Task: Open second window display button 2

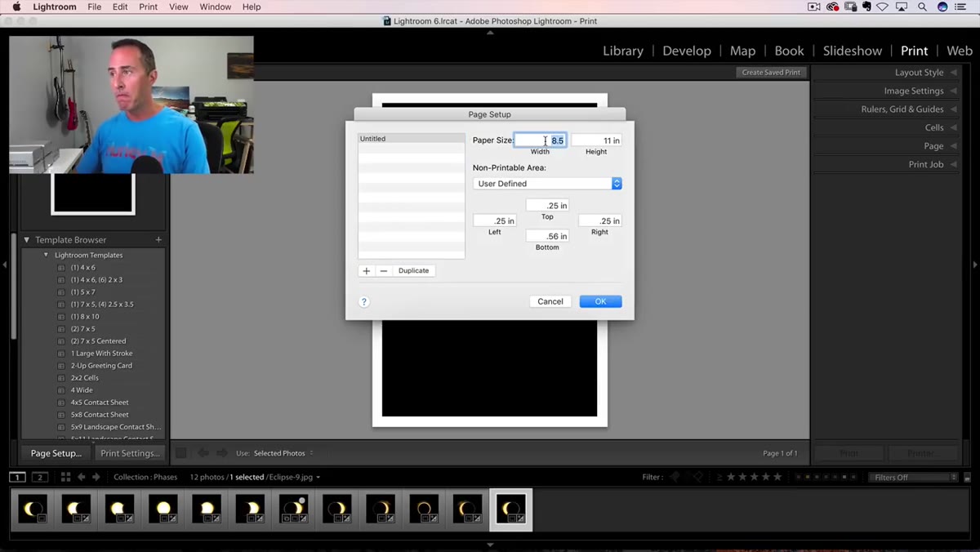Action: (x=40, y=477)
